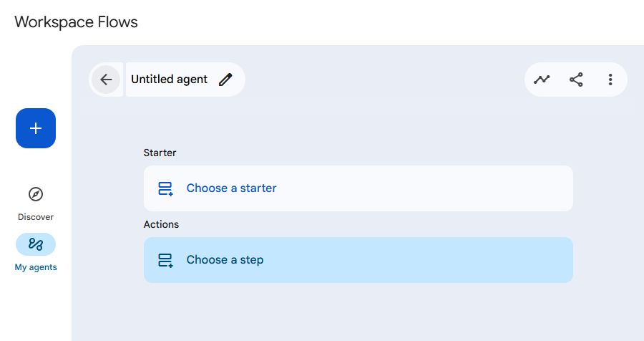
Task: Select the My agents icon
Action: click(x=36, y=244)
